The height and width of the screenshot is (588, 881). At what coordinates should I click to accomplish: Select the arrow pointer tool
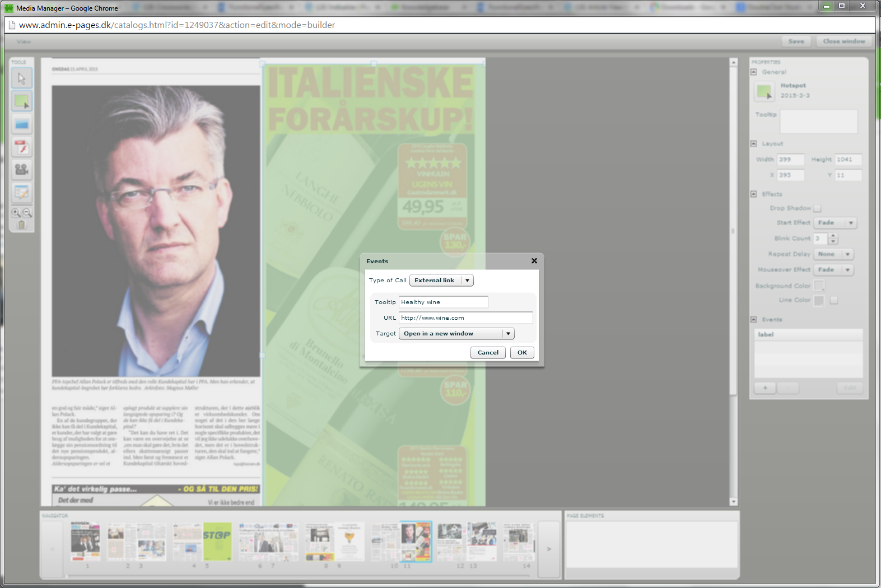22,78
